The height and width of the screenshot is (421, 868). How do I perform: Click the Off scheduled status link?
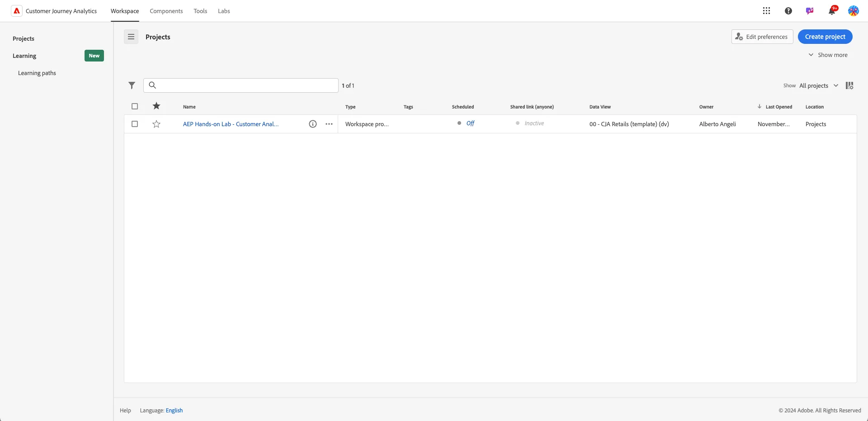470,123
